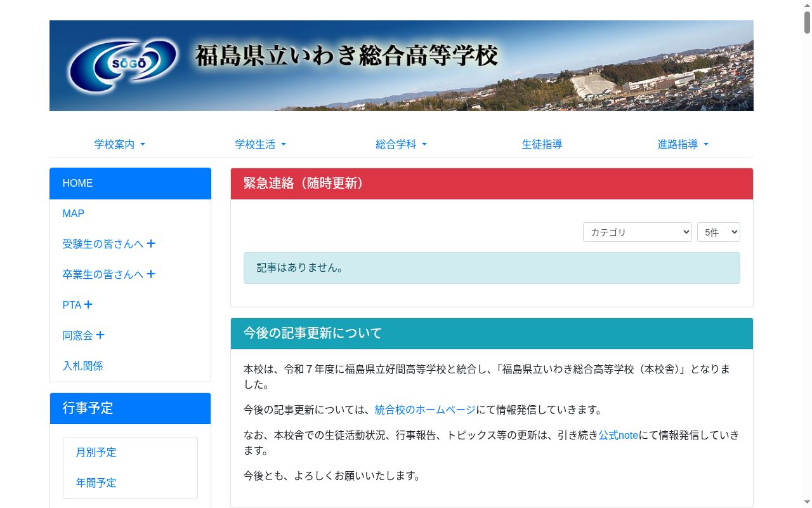Click the 今後の記事更新について heading
The width and height of the screenshot is (812, 508).
pos(492,333)
